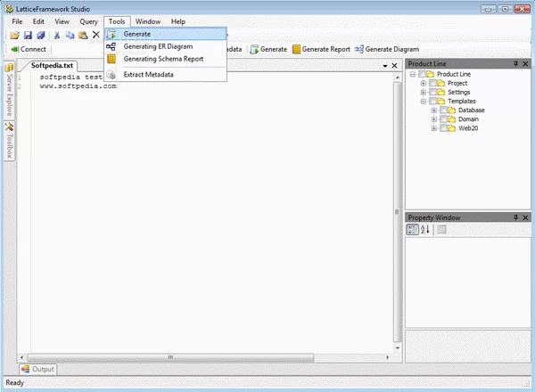Click Categorized view icon in Property Window
Image resolution: width=535 pixels, height=392 pixels.
pyautogui.click(x=412, y=229)
